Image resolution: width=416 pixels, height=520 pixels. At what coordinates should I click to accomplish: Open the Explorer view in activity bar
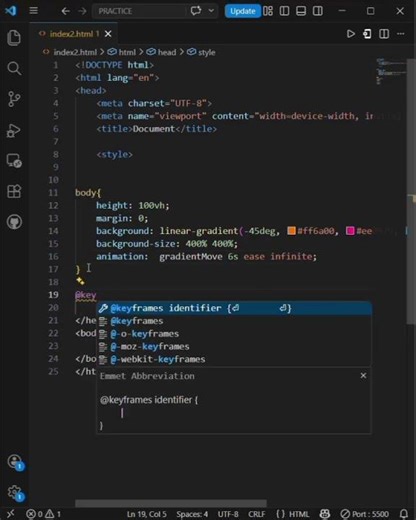(14, 38)
